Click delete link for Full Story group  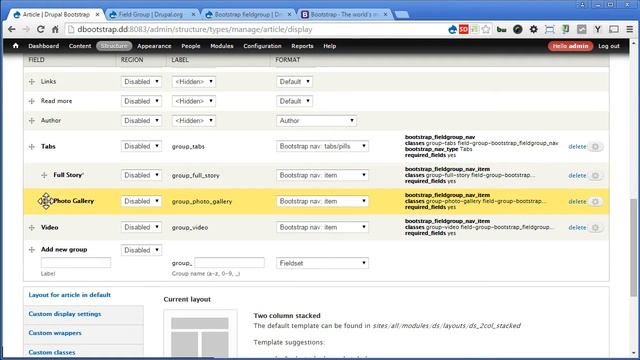coord(577,176)
